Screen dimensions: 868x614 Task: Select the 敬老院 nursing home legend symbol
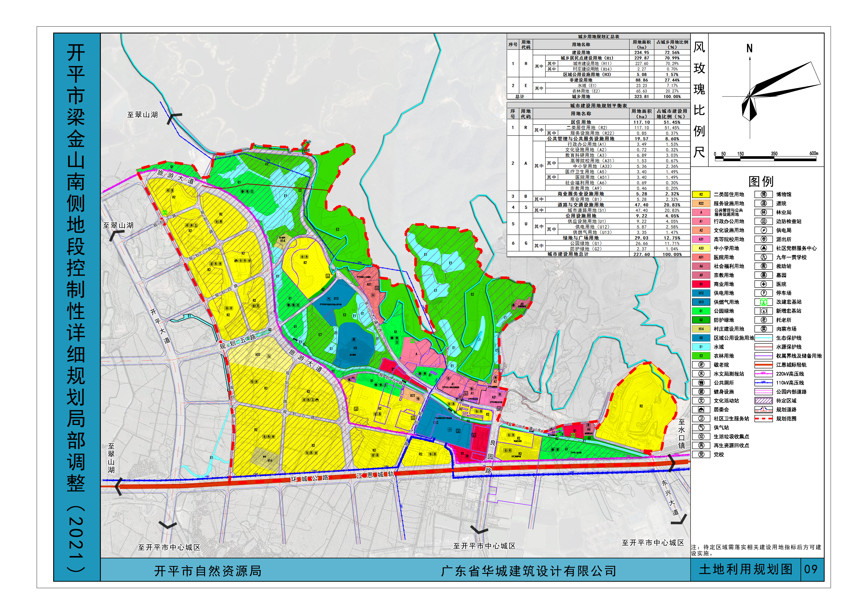click(701, 365)
